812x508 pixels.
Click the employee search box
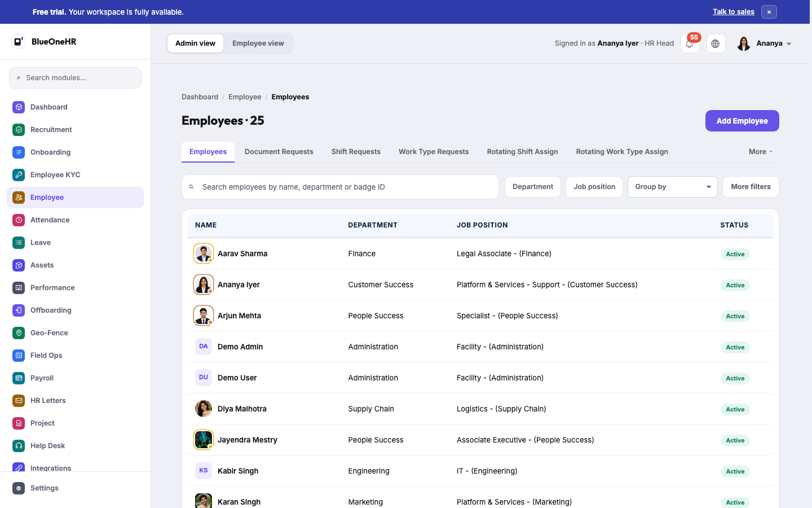[x=340, y=187]
